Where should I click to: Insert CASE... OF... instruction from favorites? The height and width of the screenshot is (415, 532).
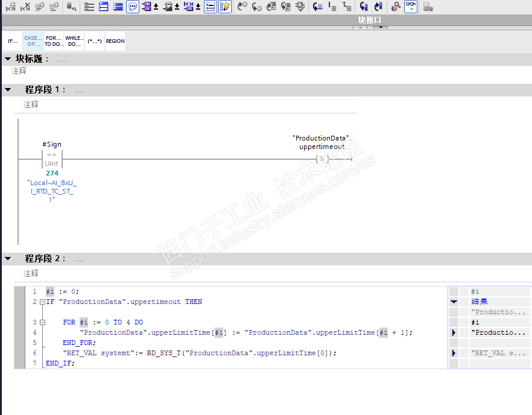[x=33, y=41]
